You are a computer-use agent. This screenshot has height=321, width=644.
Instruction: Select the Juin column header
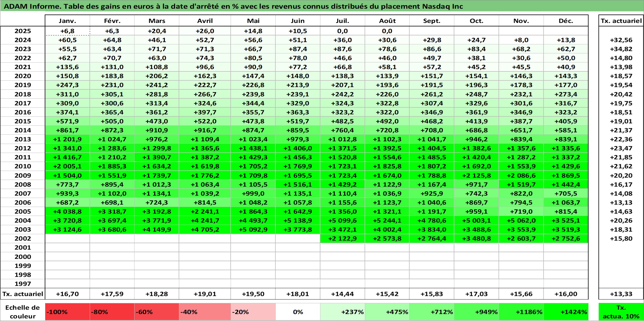(298, 21)
